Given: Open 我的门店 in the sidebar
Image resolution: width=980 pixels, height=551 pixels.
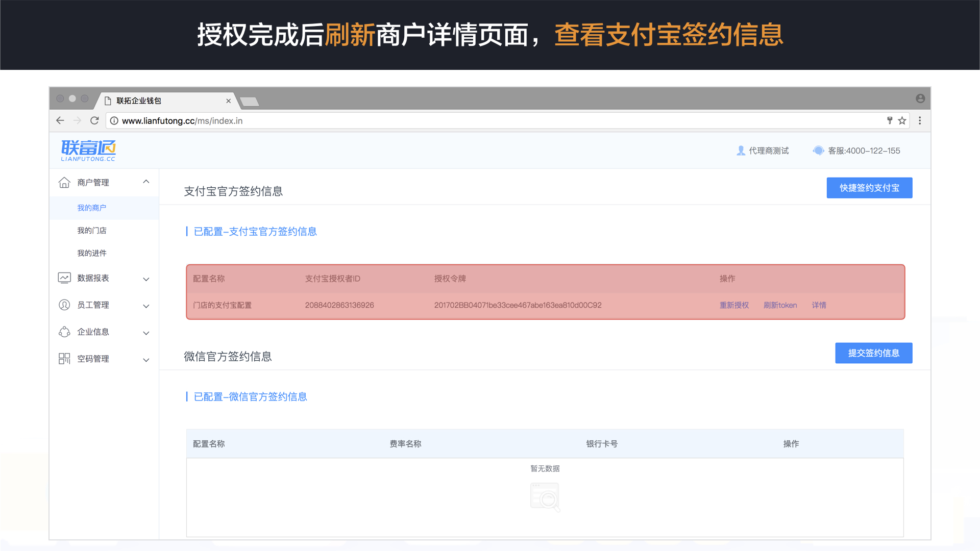Looking at the screenshot, I should pyautogui.click(x=92, y=231).
